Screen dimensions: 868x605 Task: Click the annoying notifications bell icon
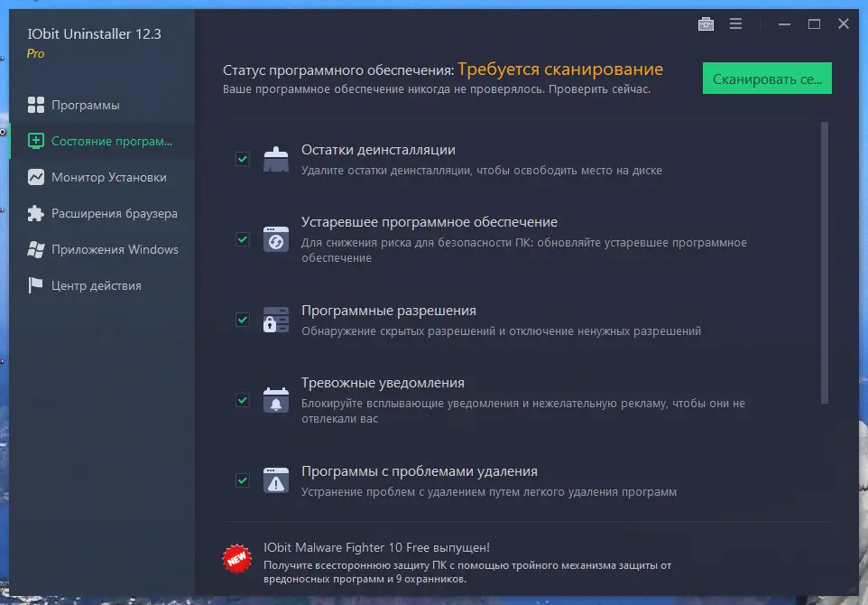point(276,400)
